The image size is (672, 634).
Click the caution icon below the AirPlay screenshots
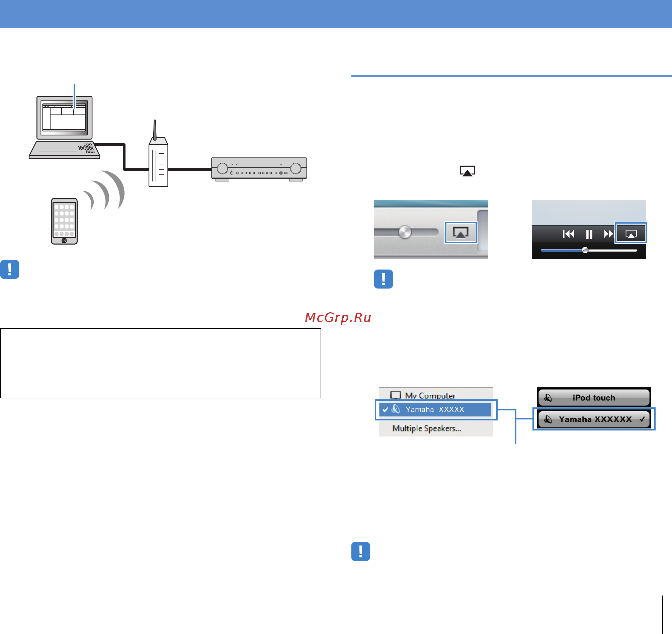(x=383, y=279)
